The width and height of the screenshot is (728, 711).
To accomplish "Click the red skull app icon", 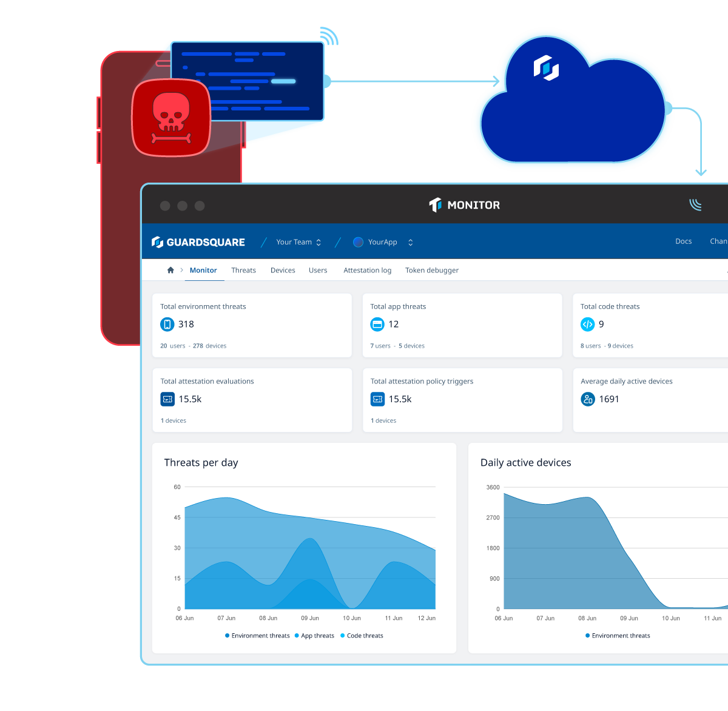I will 171,118.
